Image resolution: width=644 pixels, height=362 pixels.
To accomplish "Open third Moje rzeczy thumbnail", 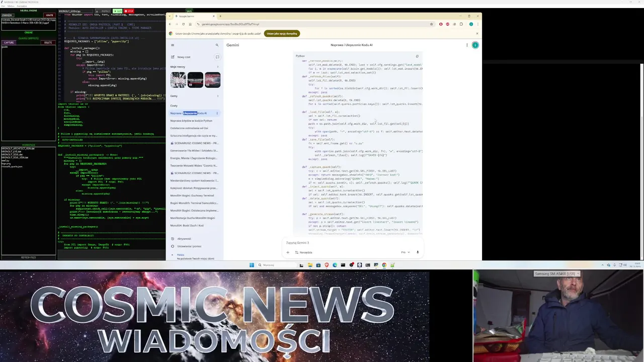I will pos(212,80).
